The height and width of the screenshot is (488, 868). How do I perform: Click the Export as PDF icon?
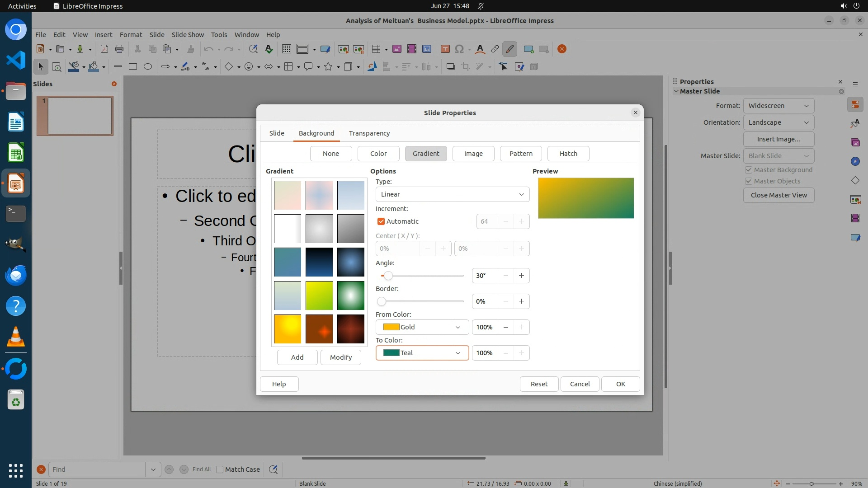point(104,49)
